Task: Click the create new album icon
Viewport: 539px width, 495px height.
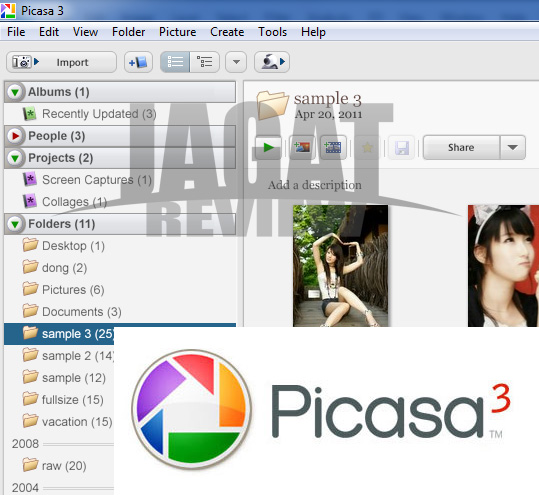Action: point(138,62)
